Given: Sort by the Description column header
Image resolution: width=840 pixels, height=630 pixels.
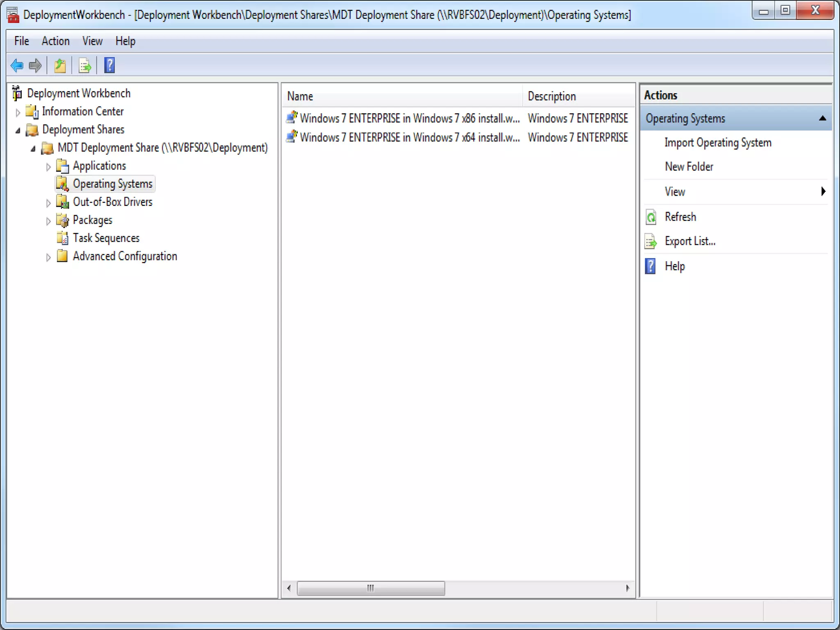Looking at the screenshot, I should tap(578, 96).
